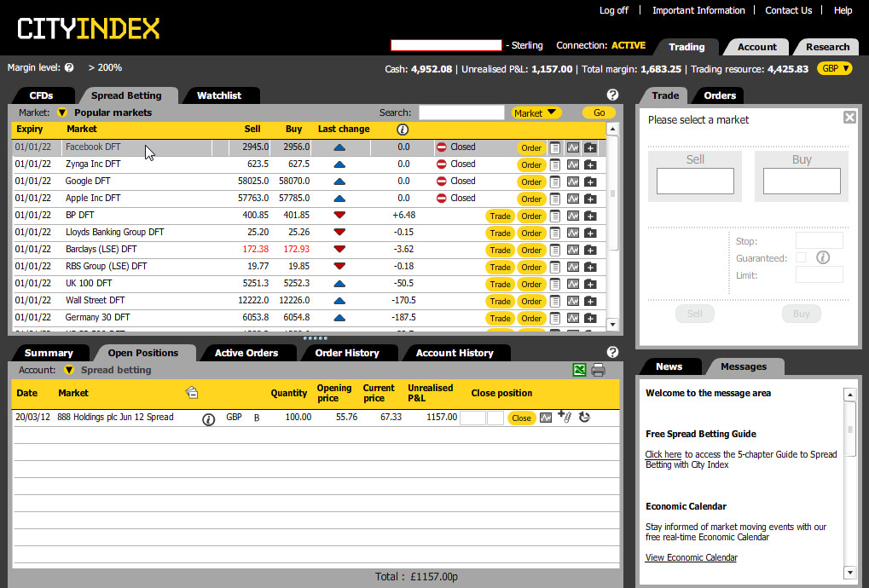This screenshot has height=588, width=869.
Task: Add Google DFT to the watchlist
Action: (590, 182)
